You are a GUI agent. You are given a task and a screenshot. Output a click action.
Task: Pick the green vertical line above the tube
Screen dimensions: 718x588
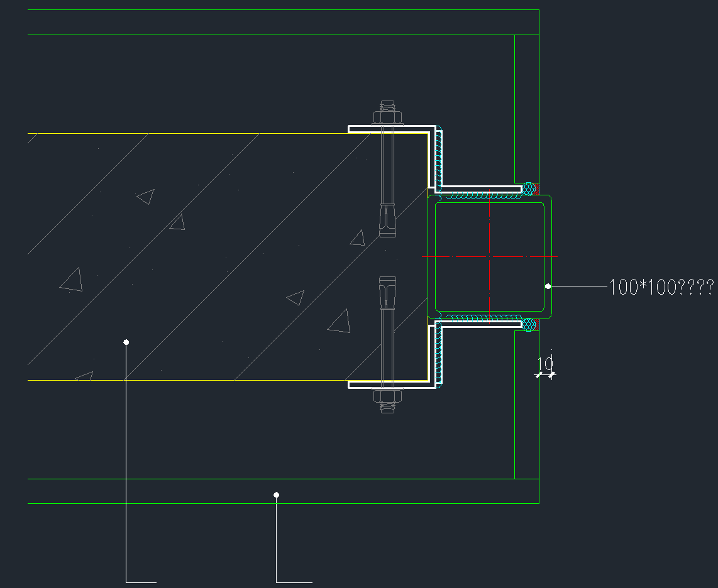click(x=514, y=107)
